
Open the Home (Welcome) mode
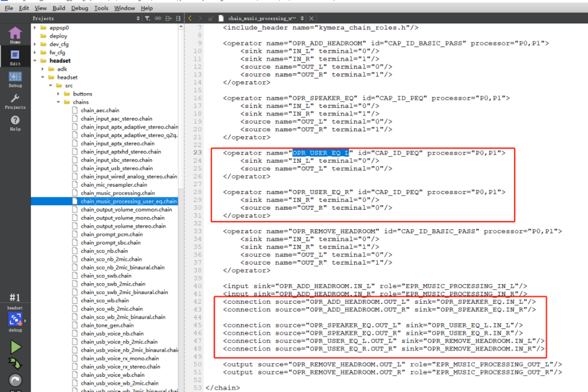click(15, 35)
